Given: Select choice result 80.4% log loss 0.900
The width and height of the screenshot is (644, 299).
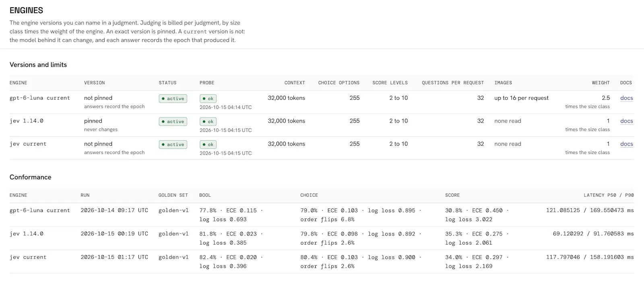Looking at the screenshot, I should [x=361, y=262].
